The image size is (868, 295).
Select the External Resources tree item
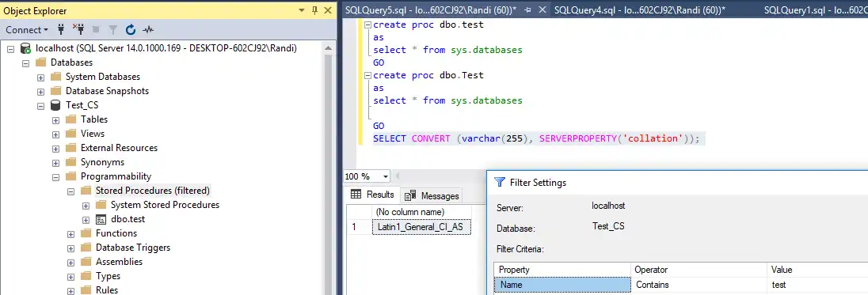pyautogui.click(x=119, y=147)
